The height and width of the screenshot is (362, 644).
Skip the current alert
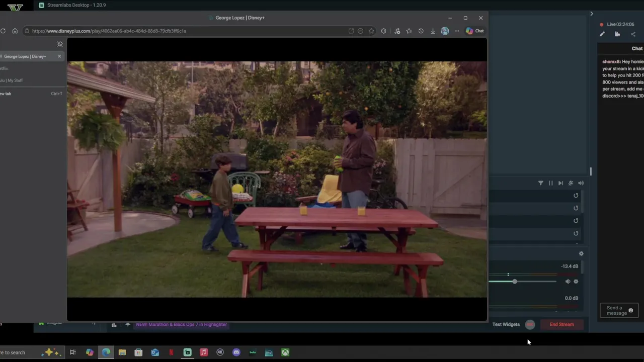click(x=560, y=183)
